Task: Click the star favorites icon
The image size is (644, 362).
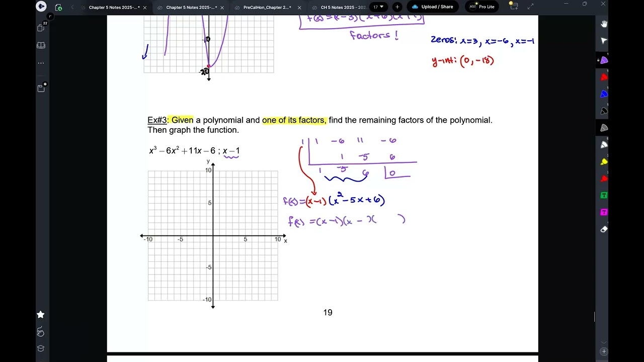Action: tap(41, 315)
